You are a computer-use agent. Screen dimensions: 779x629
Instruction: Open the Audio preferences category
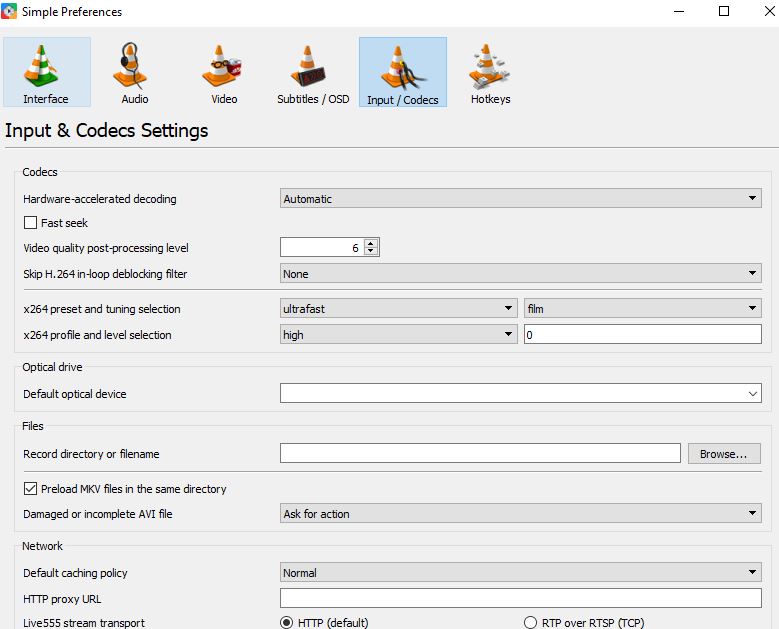pyautogui.click(x=135, y=72)
